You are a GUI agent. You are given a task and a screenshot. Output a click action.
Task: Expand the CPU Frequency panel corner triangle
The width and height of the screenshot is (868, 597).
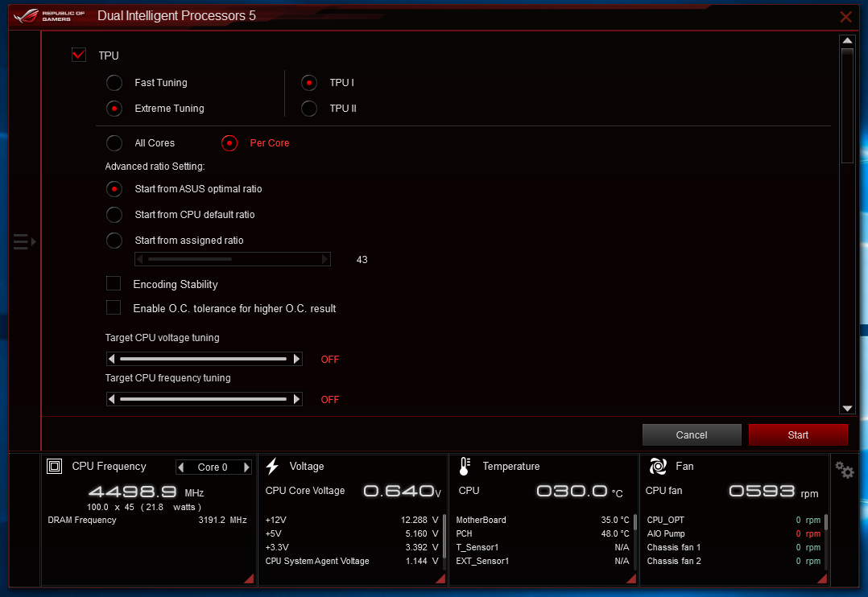(249, 578)
